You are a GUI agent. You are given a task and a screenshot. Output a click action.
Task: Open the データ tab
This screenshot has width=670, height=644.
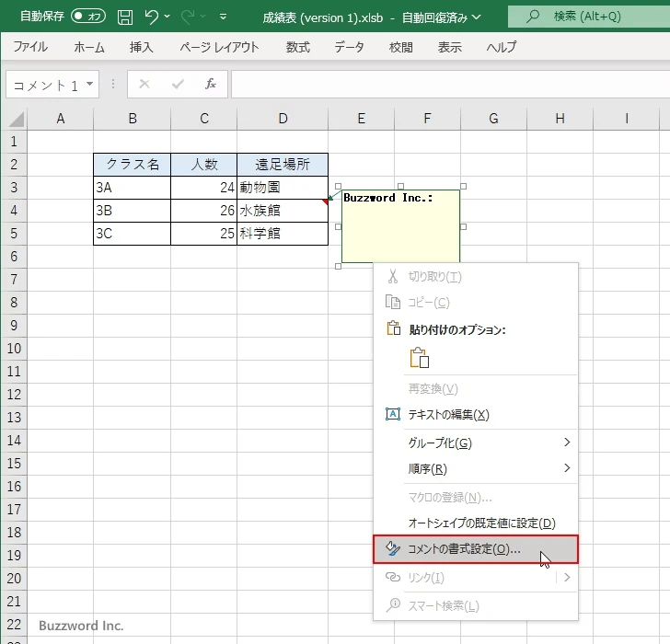pyautogui.click(x=349, y=47)
